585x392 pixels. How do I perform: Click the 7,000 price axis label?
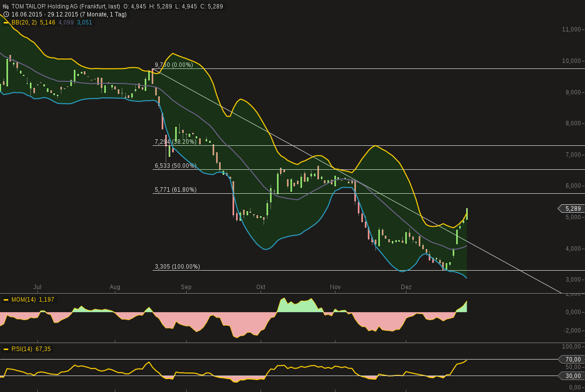[573, 155]
